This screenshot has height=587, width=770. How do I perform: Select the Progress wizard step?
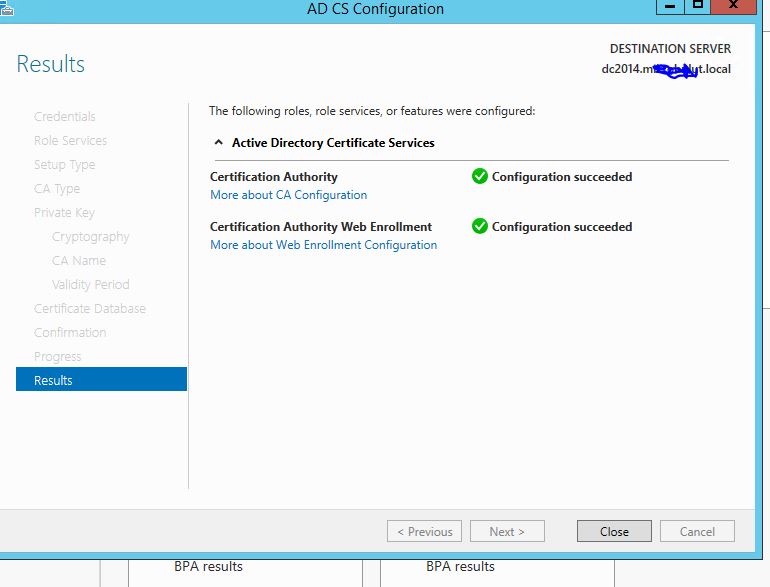tap(57, 357)
